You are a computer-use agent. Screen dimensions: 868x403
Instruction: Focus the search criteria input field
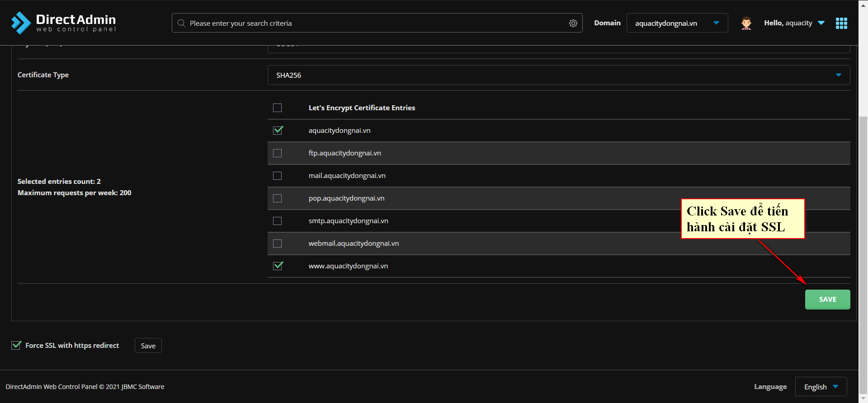click(377, 23)
